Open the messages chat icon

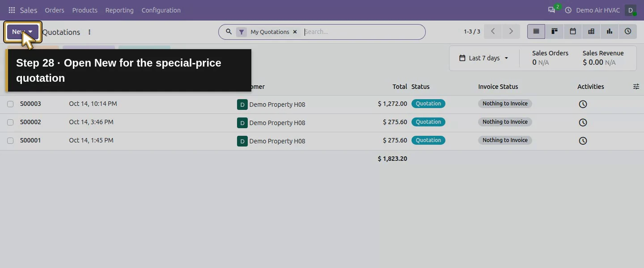coord(551,10)
